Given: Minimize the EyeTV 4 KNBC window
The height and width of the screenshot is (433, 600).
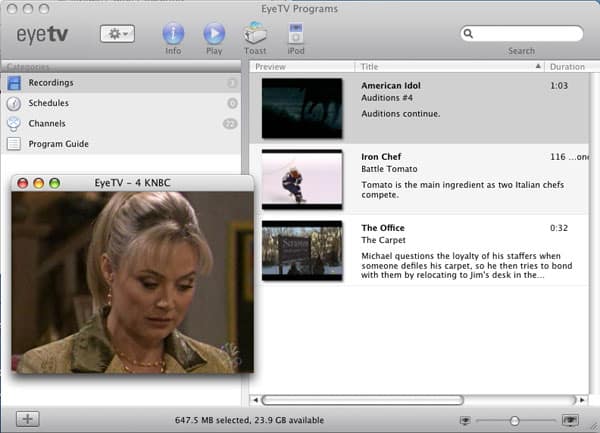Looking at the screenshot, I should click(x=39, y=183).
